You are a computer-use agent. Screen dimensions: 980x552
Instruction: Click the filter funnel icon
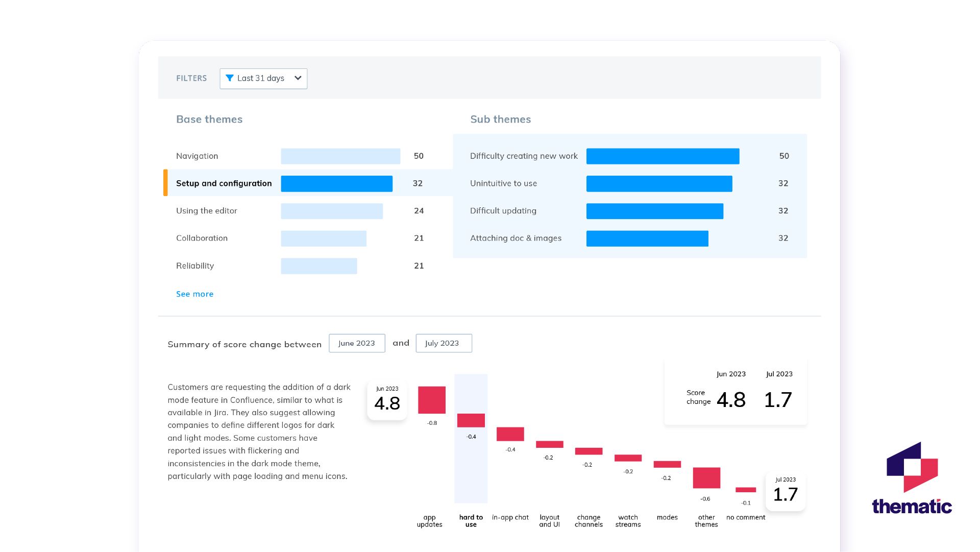(x=230, y=78)
